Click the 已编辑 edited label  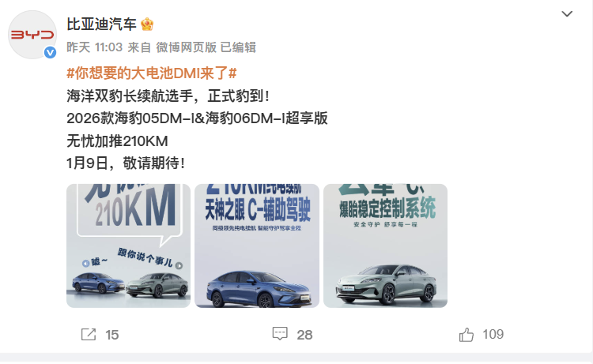click(x=238, y=47)
